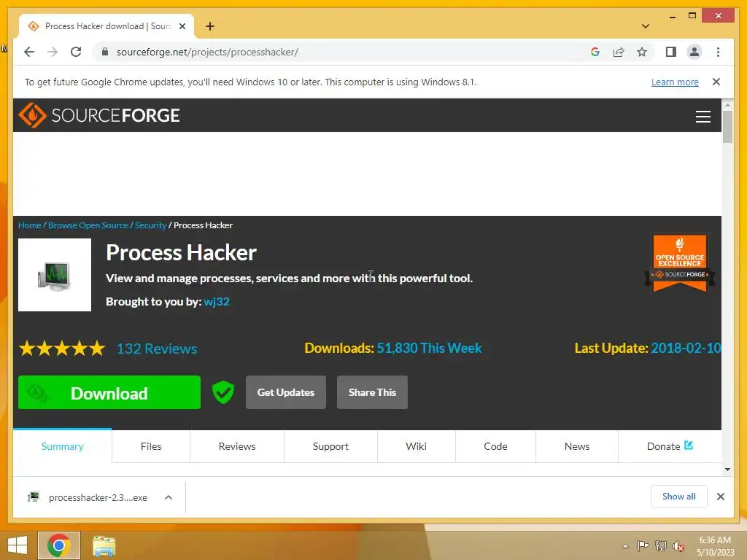
Task: Open the Google icon in the address bar
Action: click(x=595, y=52)
